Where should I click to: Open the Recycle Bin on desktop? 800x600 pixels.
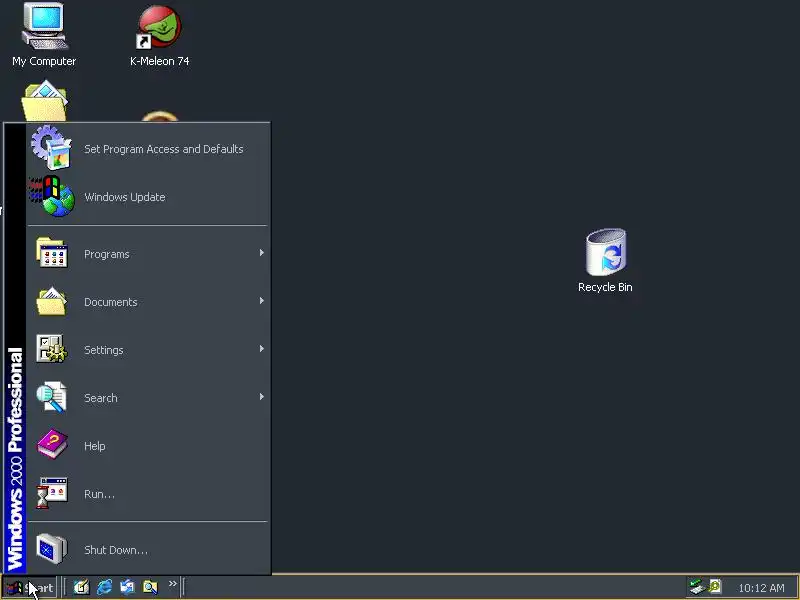coord(606,260)
